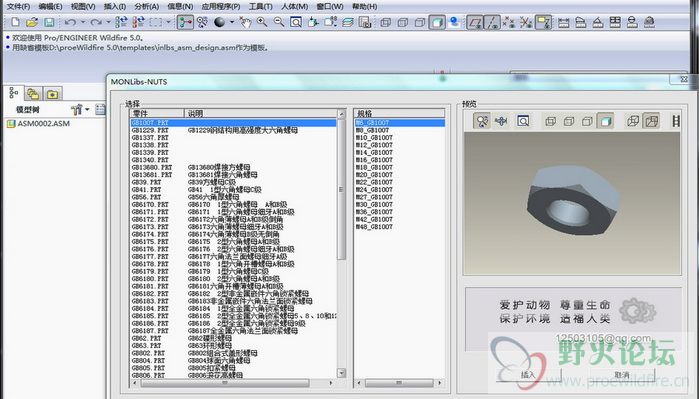The height and width of the screenshot is (399, 699).
Task: Click the 规格 list horizontal scrollbar right arrow
Action: [440, 383]
